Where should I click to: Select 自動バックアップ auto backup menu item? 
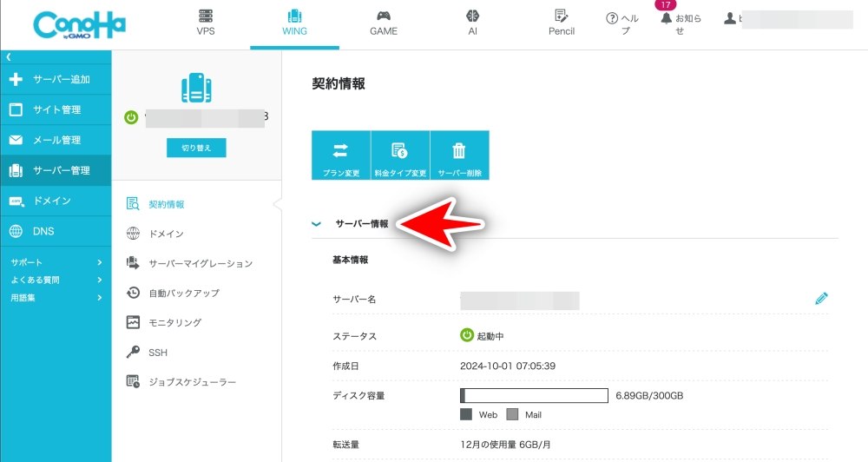point(183,294)
